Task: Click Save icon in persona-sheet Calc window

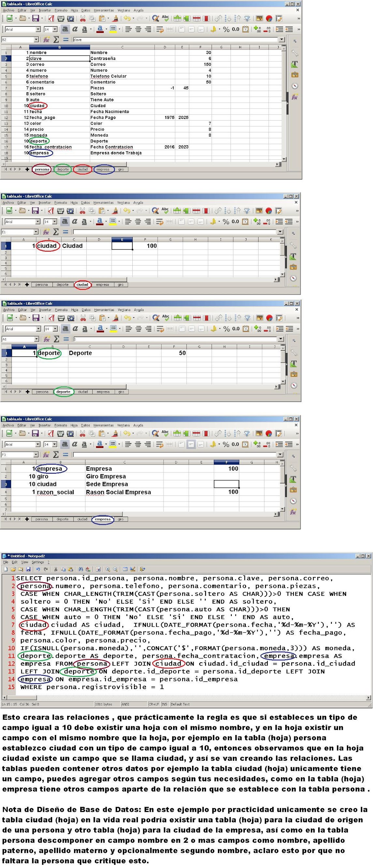Action: (36, 19)
